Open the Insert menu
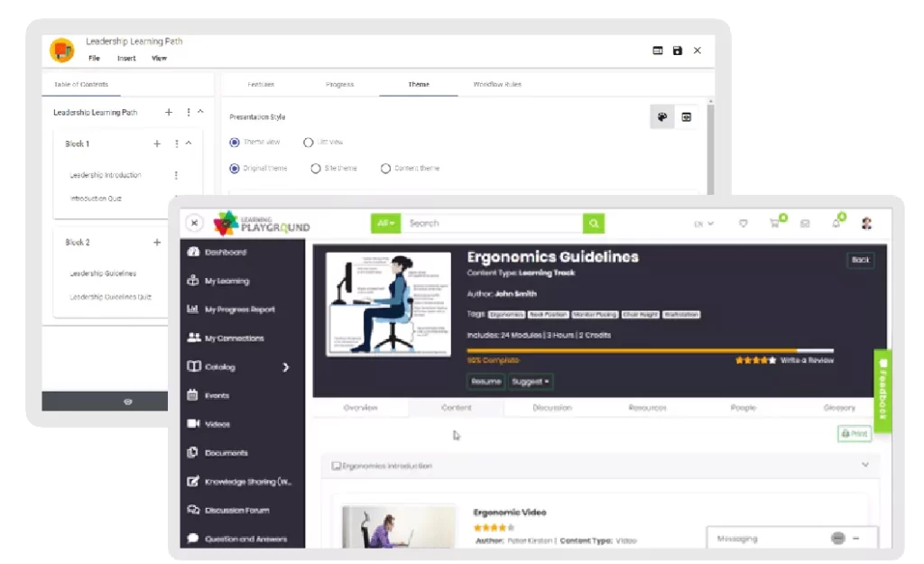924x564 pixels. 126,59
